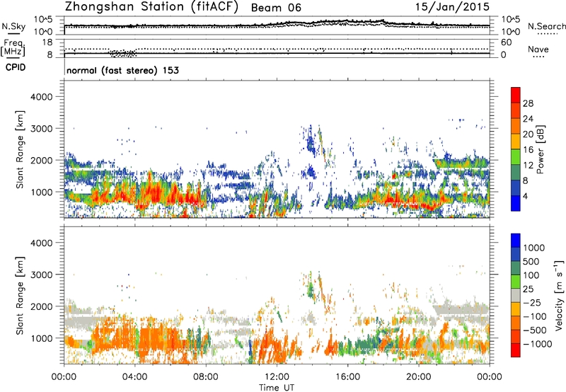The height and width of the screenshot is (392, 566).
Task: Click the '04:00' time axis tick label
Action: (x=134, y=377)
